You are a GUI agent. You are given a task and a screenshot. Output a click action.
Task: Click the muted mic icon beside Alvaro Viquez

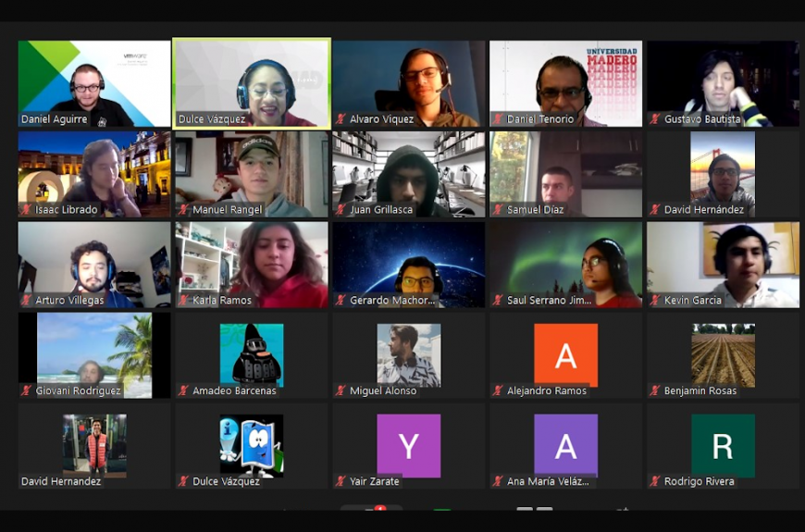click(341, 119)
